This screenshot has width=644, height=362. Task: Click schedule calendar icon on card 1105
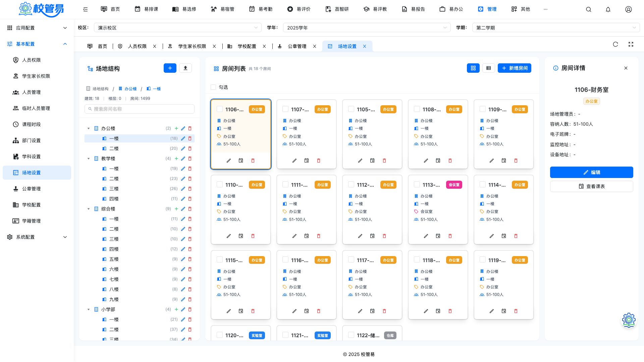coord(372,161)
